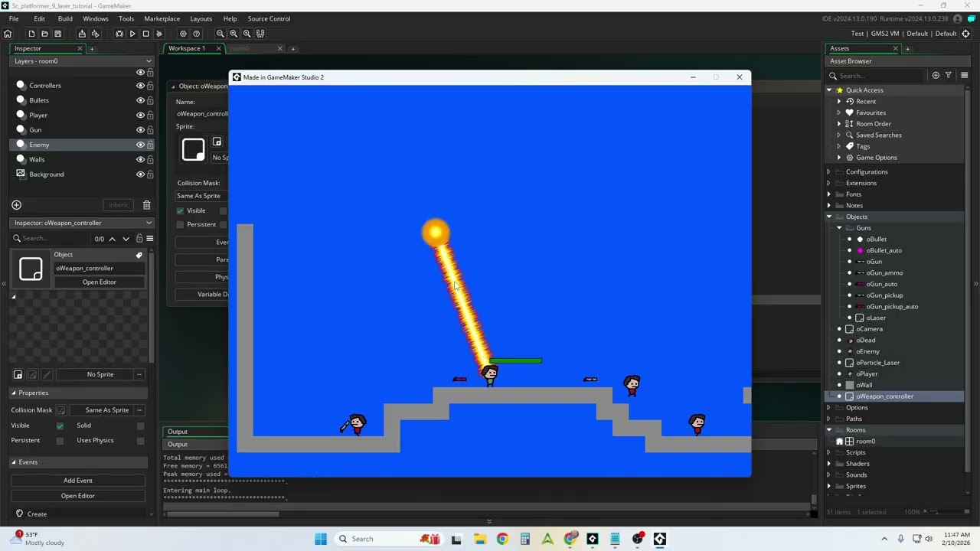Start the debugger with the bug icon
This screenshot has width=980, height=551.
point(119,34)
